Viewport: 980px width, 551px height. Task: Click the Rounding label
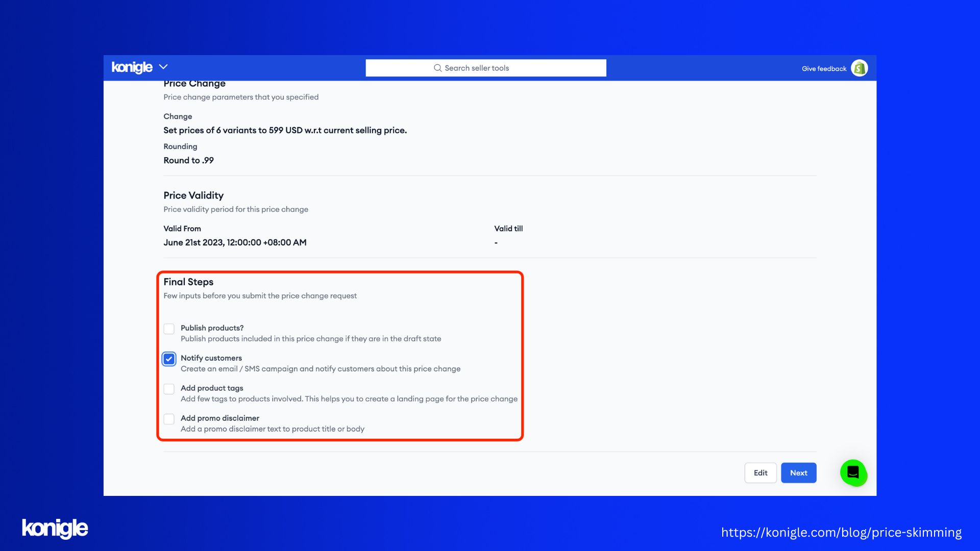coord(180,146)
